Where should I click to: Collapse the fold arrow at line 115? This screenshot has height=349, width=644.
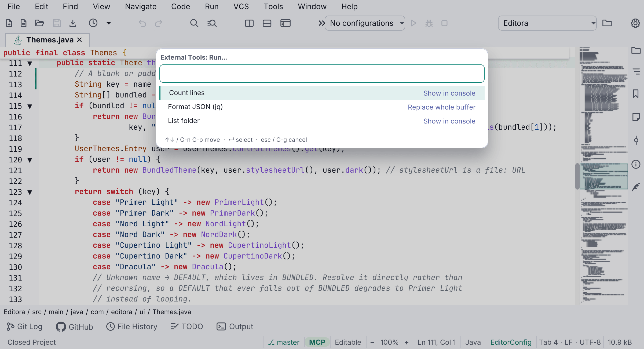(x=30, y=107)
